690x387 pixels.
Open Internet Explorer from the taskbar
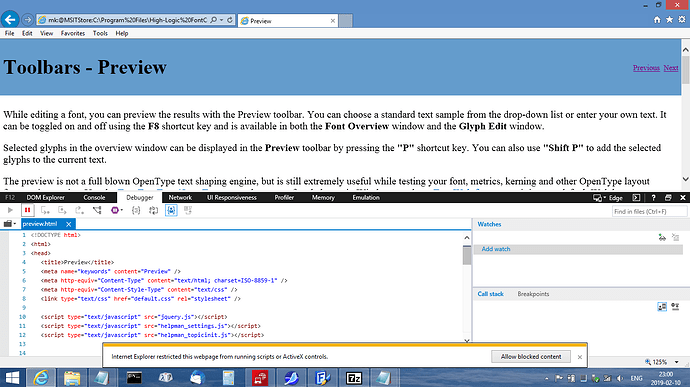coord(41,378)
